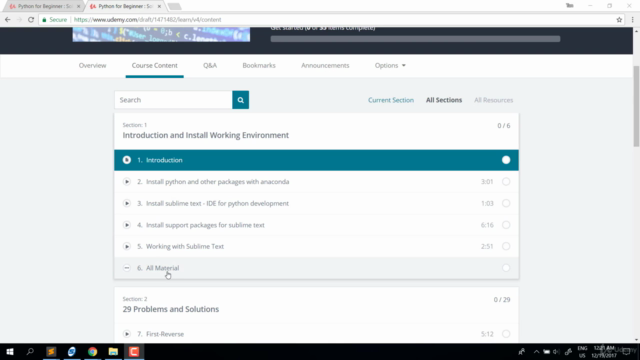
Task: Click the ENG US language indicator
Action: pyautogui.click(x=582, y=351)
